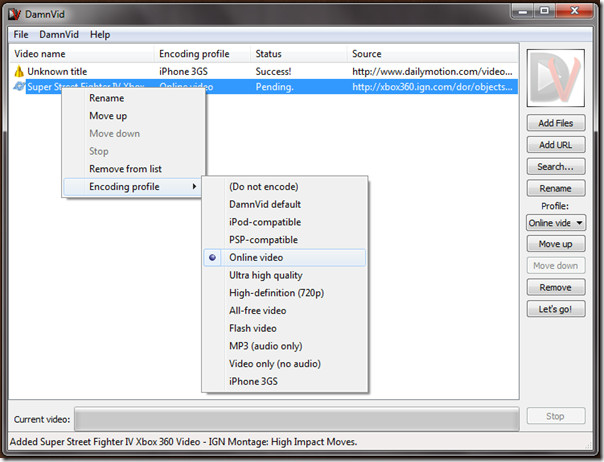Viewport: 604px width, 462px height.
Task: Click the large DamnVid logo thumbnail
Action: point(555,78)
